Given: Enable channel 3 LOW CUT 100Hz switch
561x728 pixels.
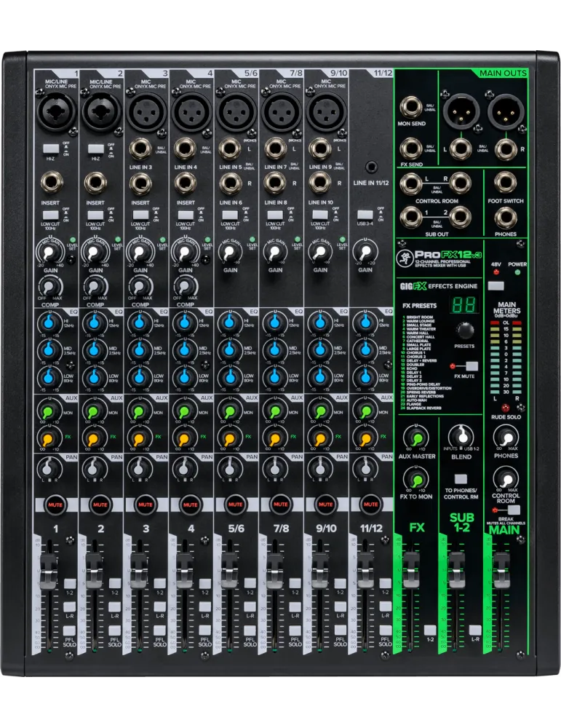Looking at the screenshot, I should (x=140, y=215).
